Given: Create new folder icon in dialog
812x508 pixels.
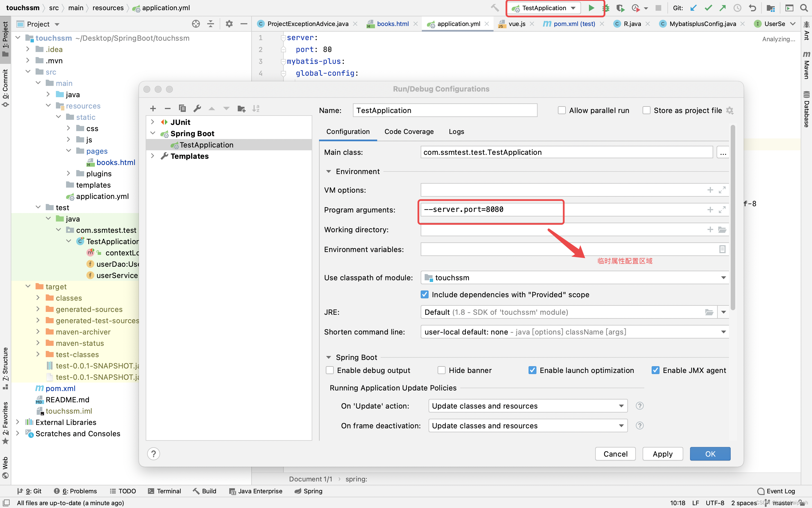Looking at the screenshot, I should pyautogui.click(x=241, y=108).
